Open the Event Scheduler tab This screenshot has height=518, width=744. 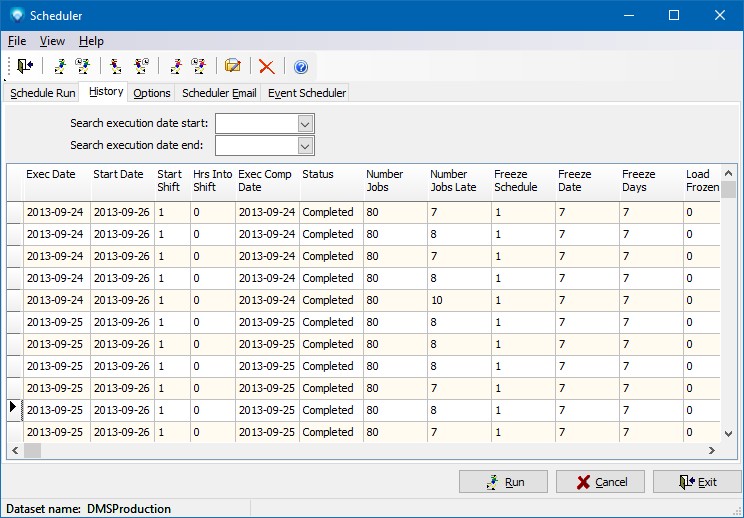(307, 93)
